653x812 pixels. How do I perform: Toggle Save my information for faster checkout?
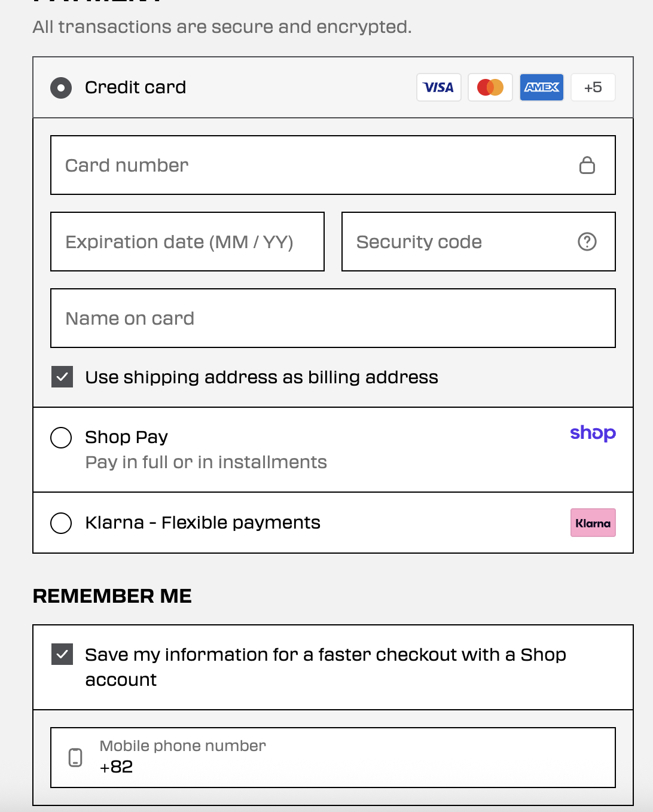tap(62, 654)
